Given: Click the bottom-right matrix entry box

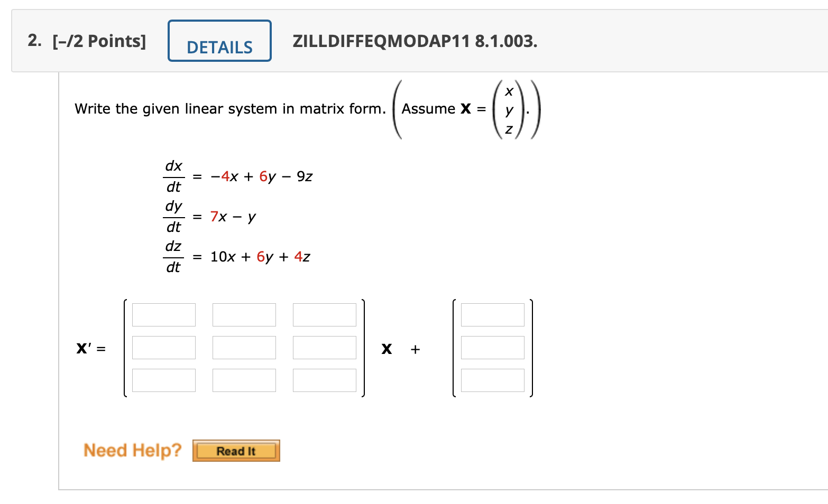Looking at the screenshot, I should tap(324, 380).
